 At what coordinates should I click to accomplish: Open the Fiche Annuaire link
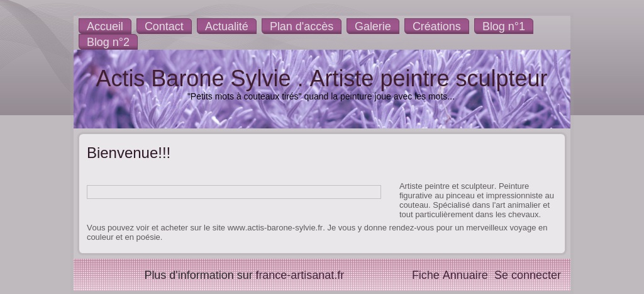(x=450, y=275)
